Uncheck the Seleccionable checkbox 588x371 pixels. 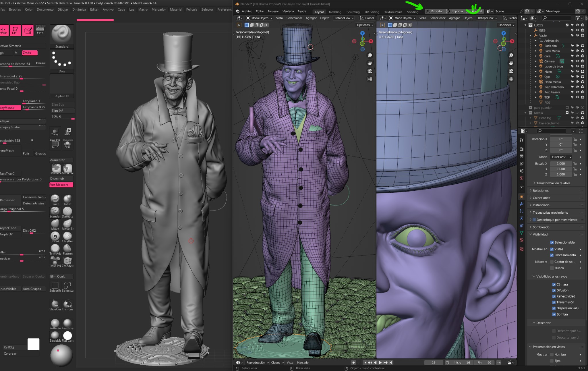point(552,242)
